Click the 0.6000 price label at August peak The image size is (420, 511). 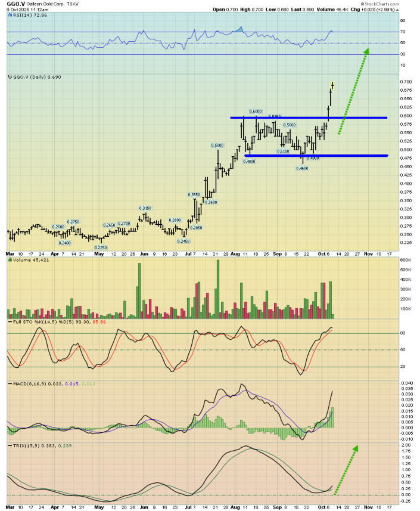tap(256, 112)
